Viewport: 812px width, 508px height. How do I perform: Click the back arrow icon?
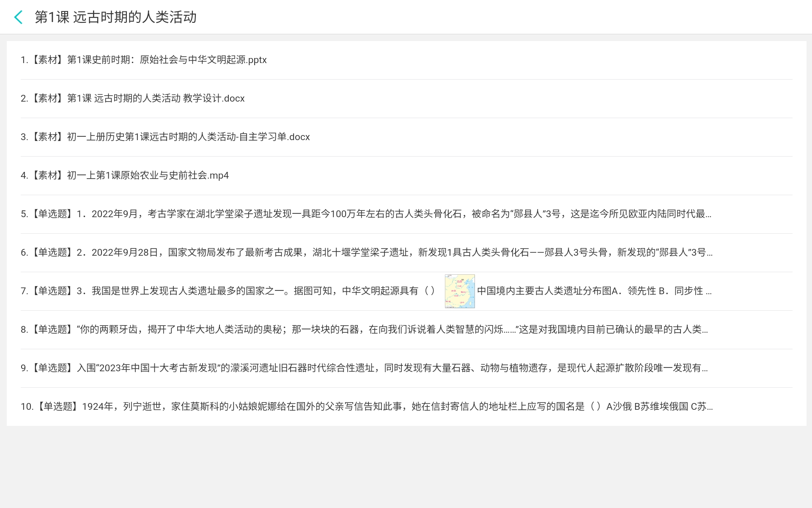pyautogui.click(x=18, y=17)
